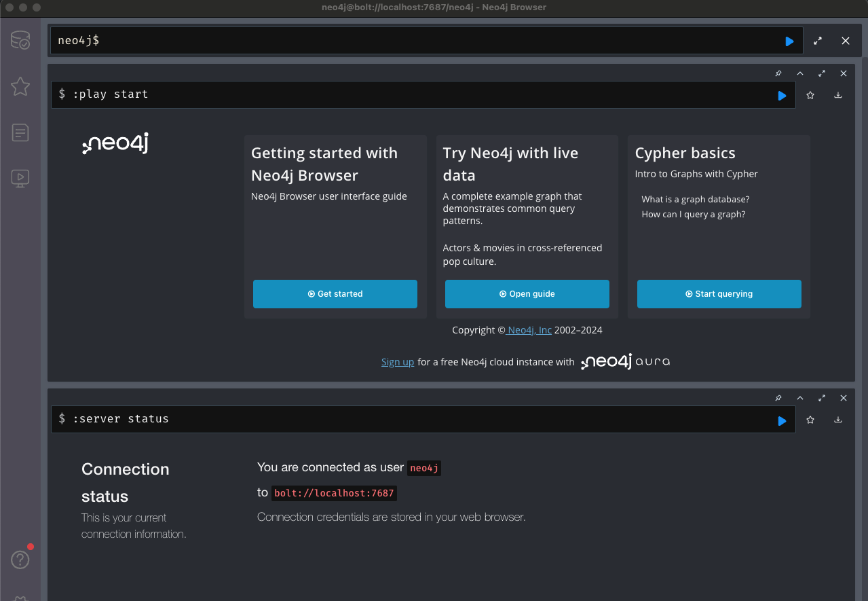Select 'What is a graph database?' text

click(x=696, y=200)
